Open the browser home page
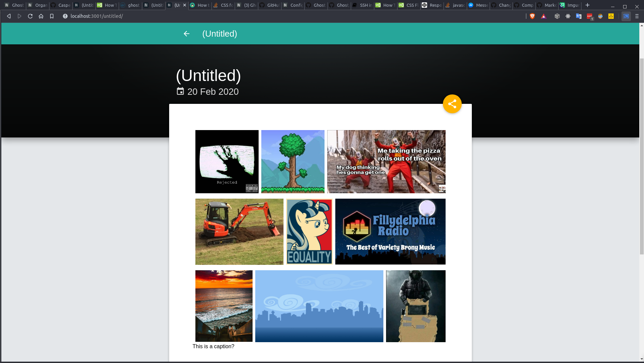Viewport: 644px width, 363px height. pos(41,16)
